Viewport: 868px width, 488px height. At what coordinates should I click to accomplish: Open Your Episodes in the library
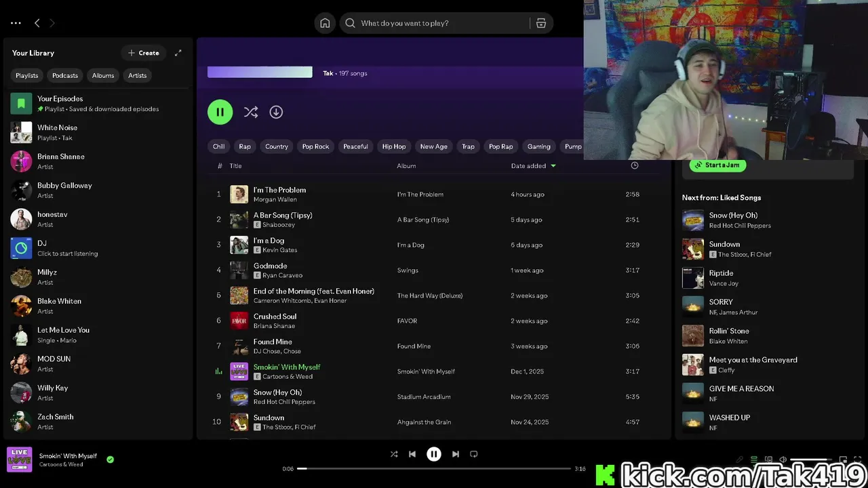tap(98, 104)
